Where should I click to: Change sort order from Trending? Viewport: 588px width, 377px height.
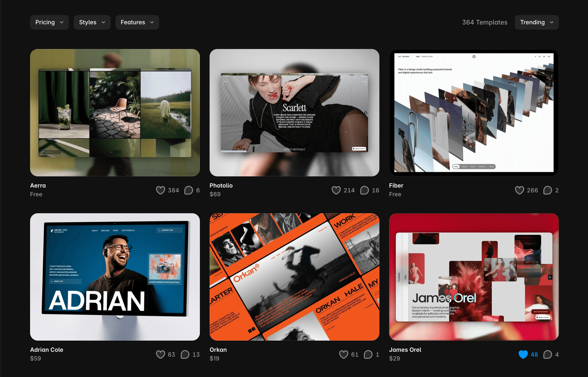pyautogui.click(x=537, y=22)
